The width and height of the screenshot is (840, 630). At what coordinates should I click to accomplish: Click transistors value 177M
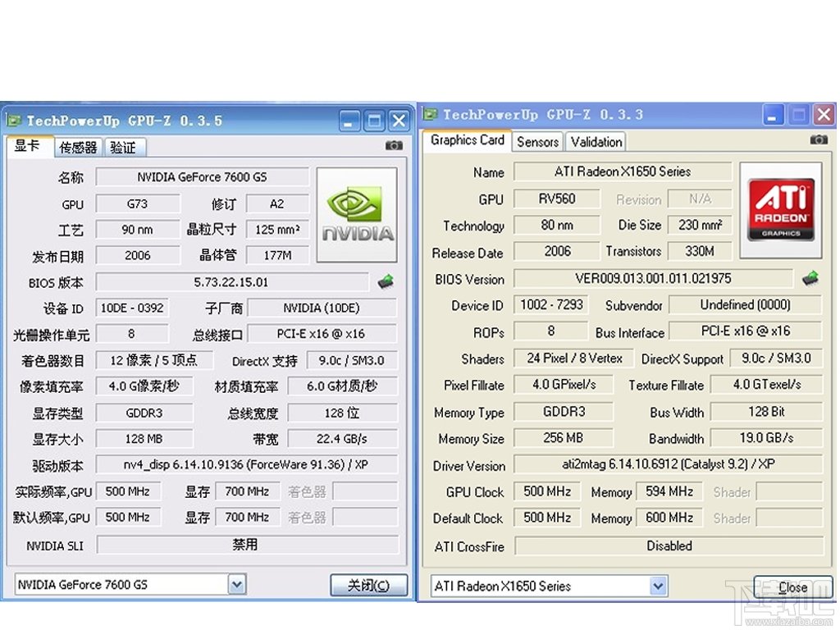point(277,256)
